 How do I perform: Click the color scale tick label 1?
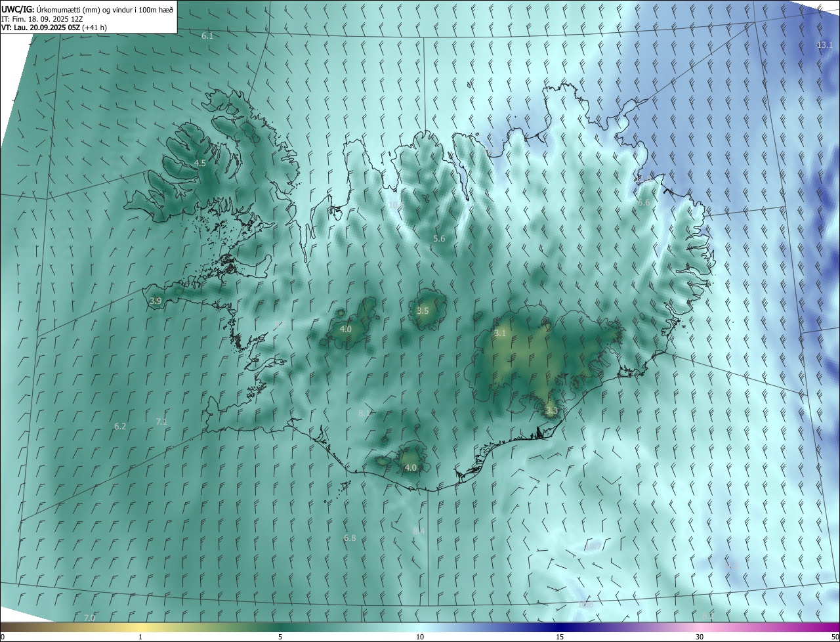pos(140,637)
